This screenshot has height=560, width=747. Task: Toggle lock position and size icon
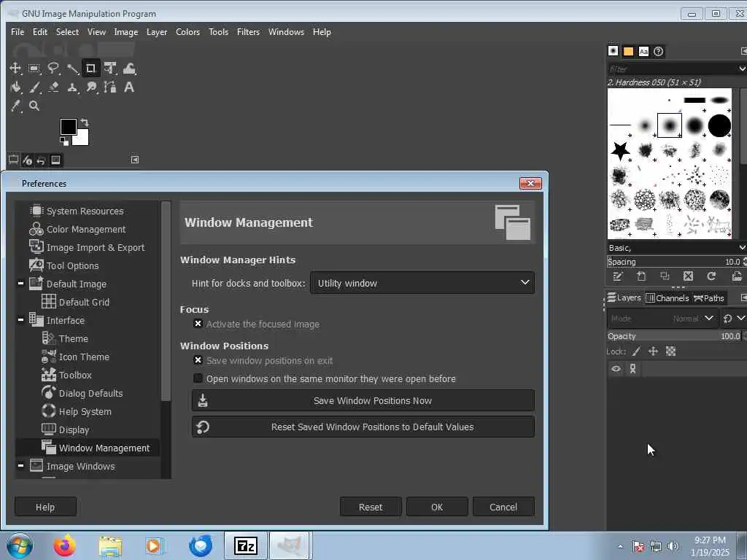[x=653, y=351]
